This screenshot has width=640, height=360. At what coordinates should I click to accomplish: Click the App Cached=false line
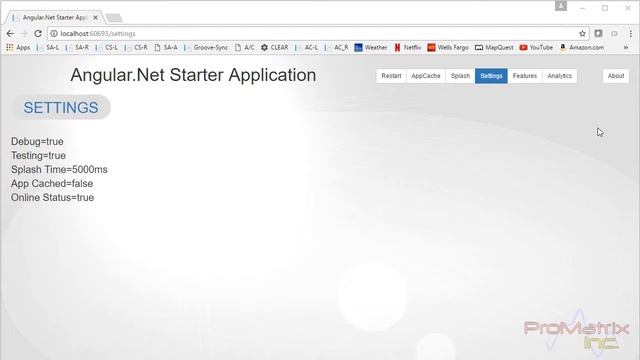[x=52, y=184]
